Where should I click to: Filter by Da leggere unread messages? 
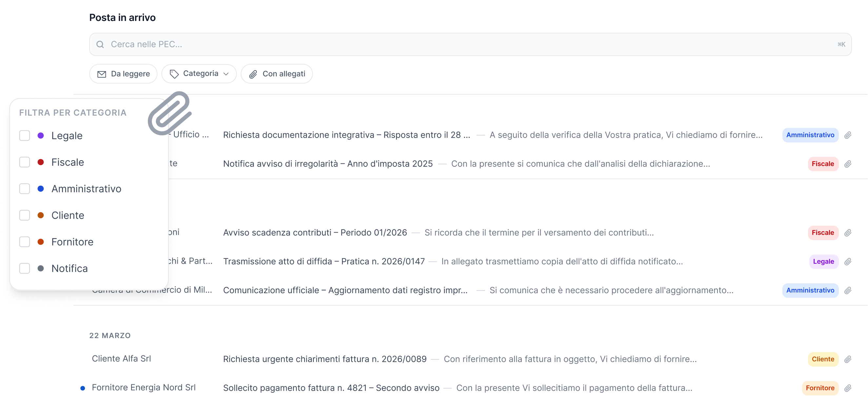coord(123,74)
